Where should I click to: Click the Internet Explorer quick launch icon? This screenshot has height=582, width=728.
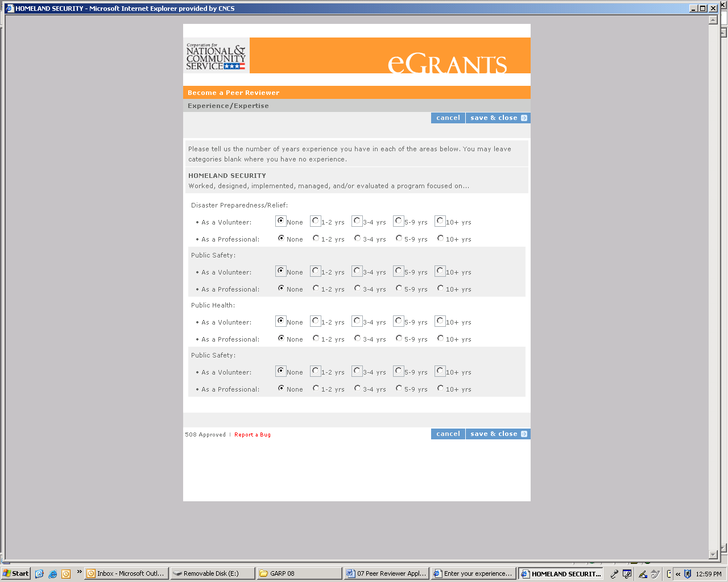tap(52, 573)
